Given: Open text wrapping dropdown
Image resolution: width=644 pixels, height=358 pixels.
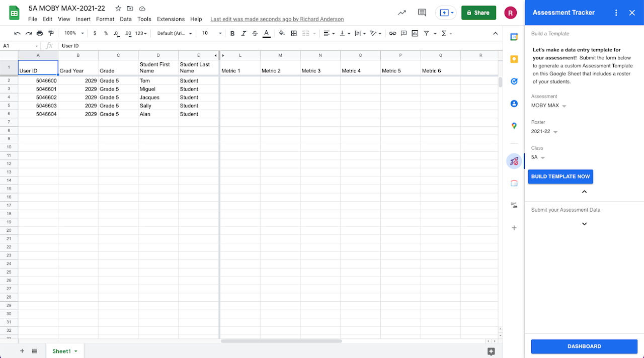Looking at the screenshot, I should coord(360,33).
